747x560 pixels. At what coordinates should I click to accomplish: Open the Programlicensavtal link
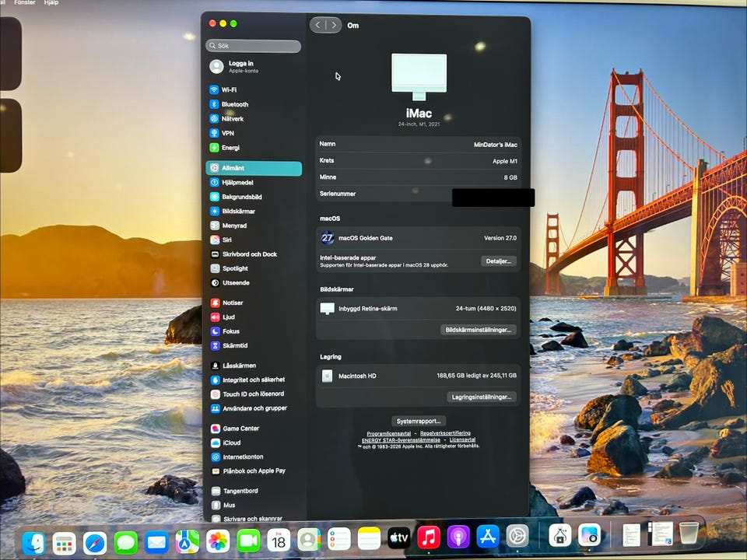[389, 433]
